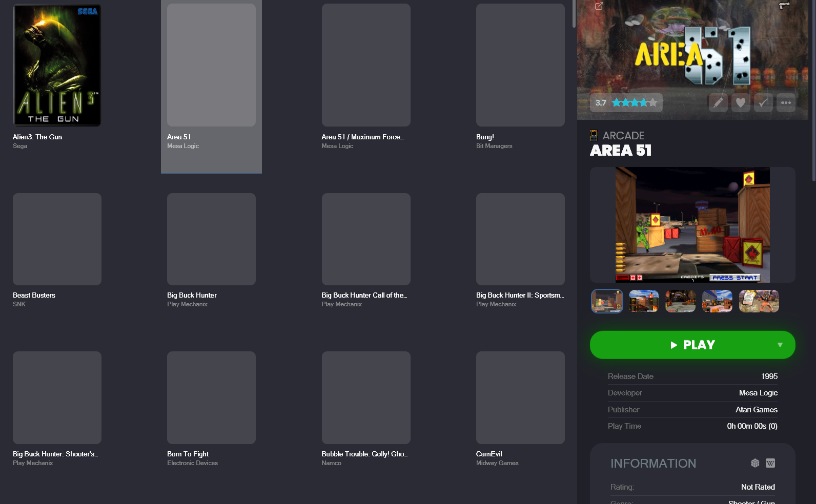The height and width of the screenshot is (504, 816).
Task: Open the pop-out details window icon
Action: tap(599, 6)
